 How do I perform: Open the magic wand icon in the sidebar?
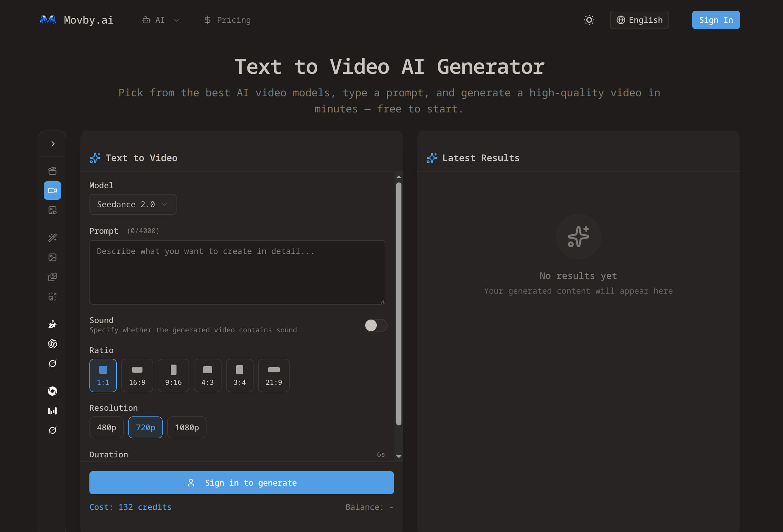52,237
